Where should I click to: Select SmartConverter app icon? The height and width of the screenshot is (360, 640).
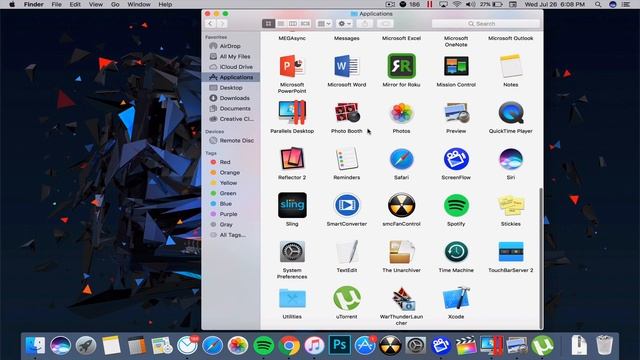point(347,205)
